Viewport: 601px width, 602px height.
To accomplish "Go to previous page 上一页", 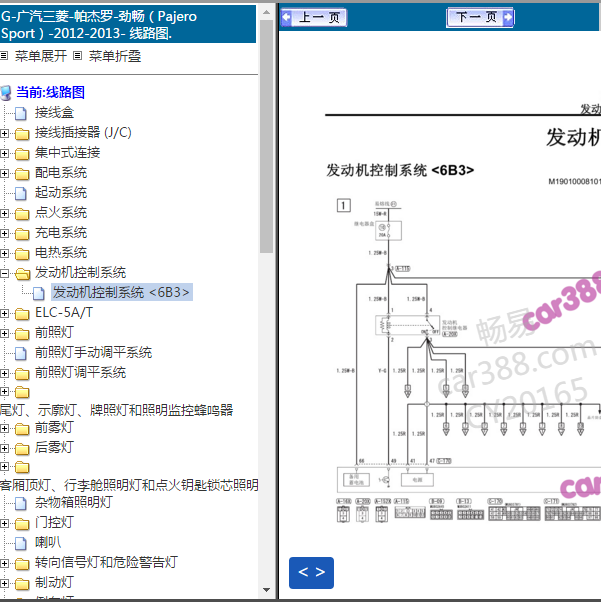I will [x=314, y=17].
